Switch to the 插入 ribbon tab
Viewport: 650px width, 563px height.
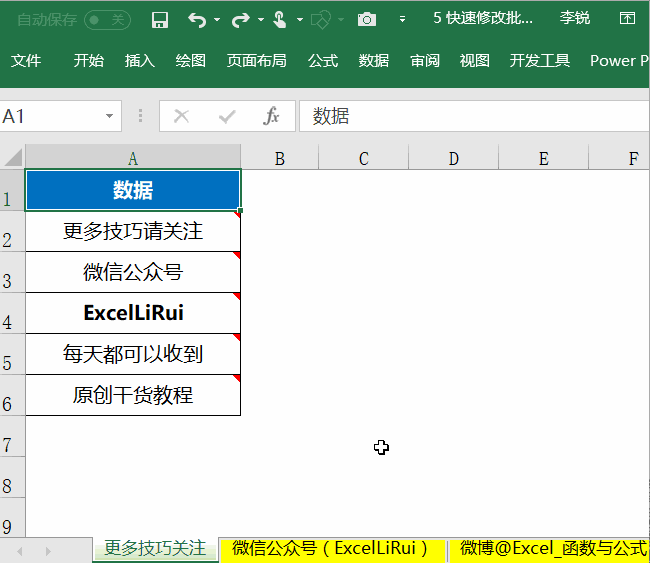click(x=140, y=61)
